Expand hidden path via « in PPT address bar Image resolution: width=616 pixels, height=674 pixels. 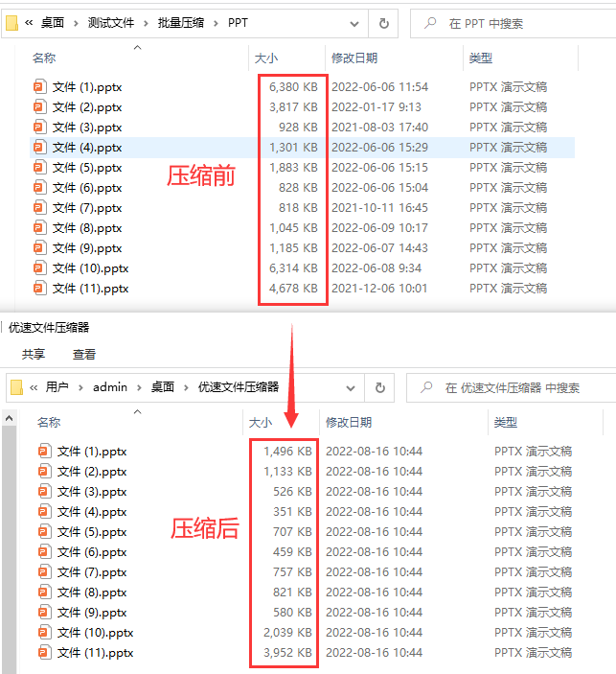(29, 23)
